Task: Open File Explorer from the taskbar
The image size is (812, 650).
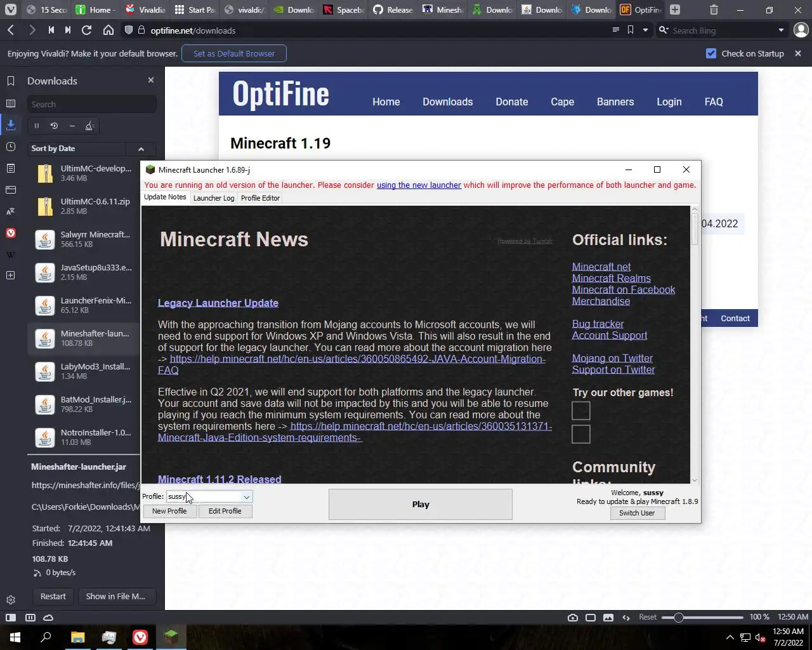Action: pos(77,637)
